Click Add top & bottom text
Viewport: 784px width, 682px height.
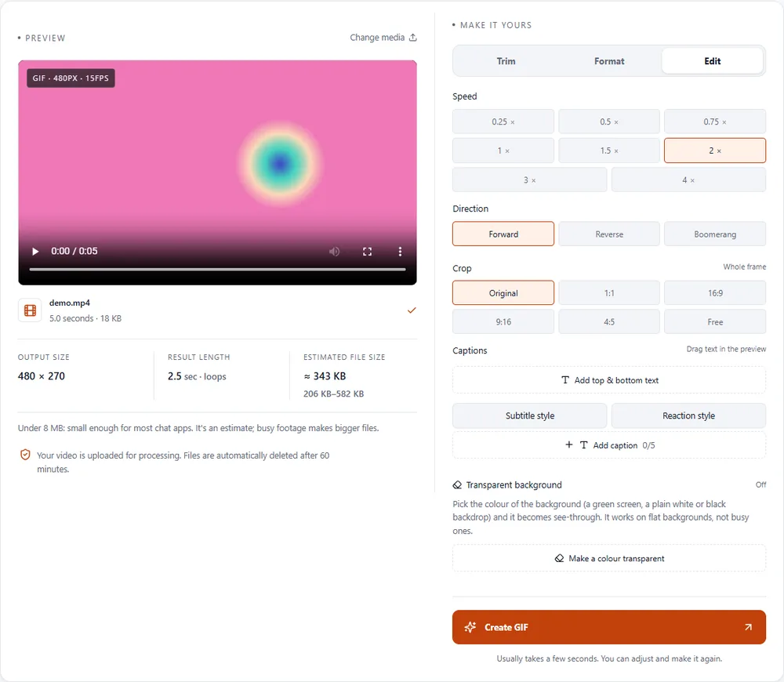coord(609,380)
